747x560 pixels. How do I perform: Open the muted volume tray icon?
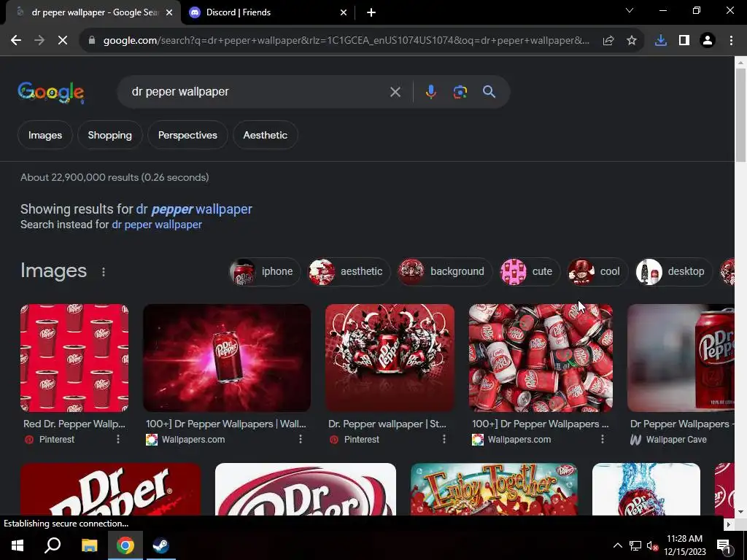[x=652, y=545]
